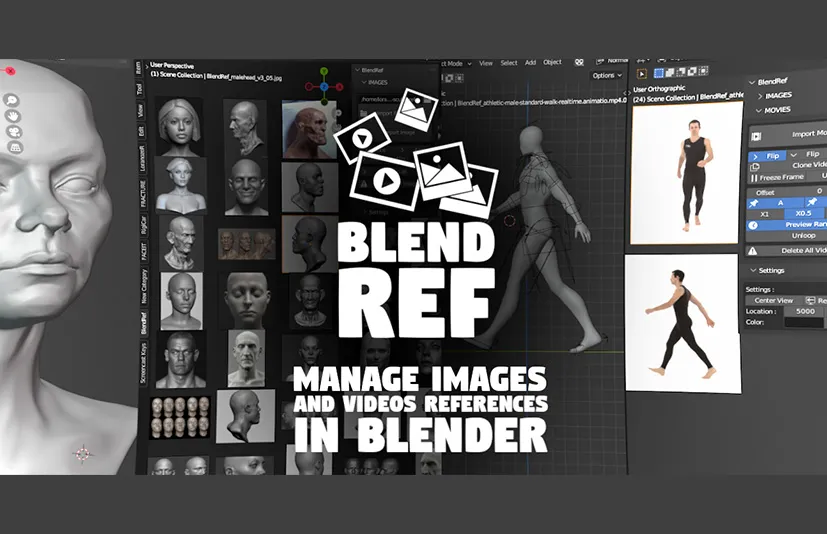Select the woman head reference with bob haircut
827x534 pixels.
(180, 127)
